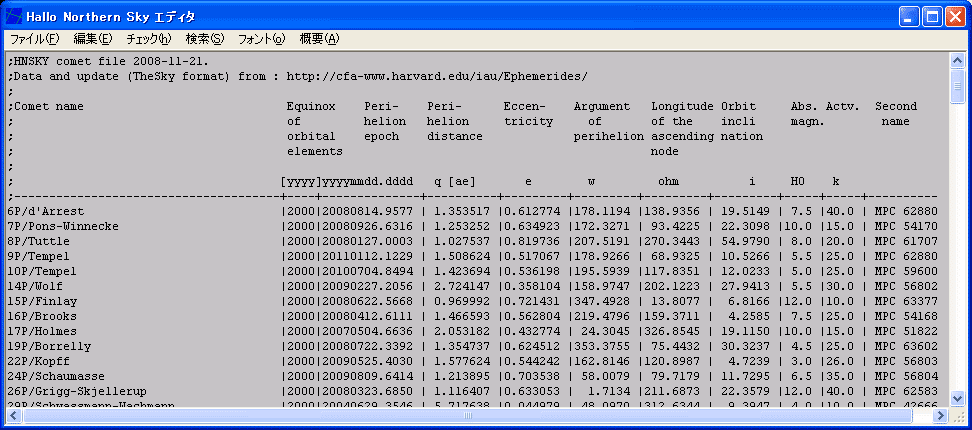Open the チェック(h) menu
Image resolution: width=972 pixels, height=430 pixels.
(x=148, y=39)
